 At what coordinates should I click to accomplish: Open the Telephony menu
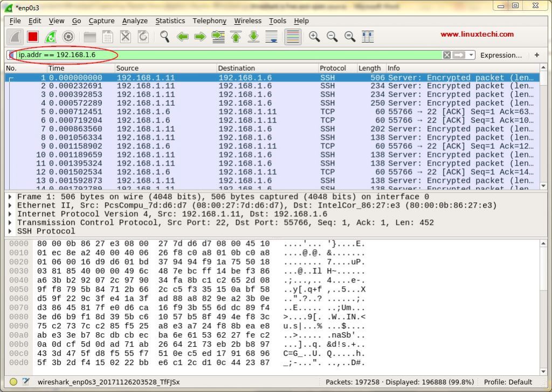(x=209, y=21)
